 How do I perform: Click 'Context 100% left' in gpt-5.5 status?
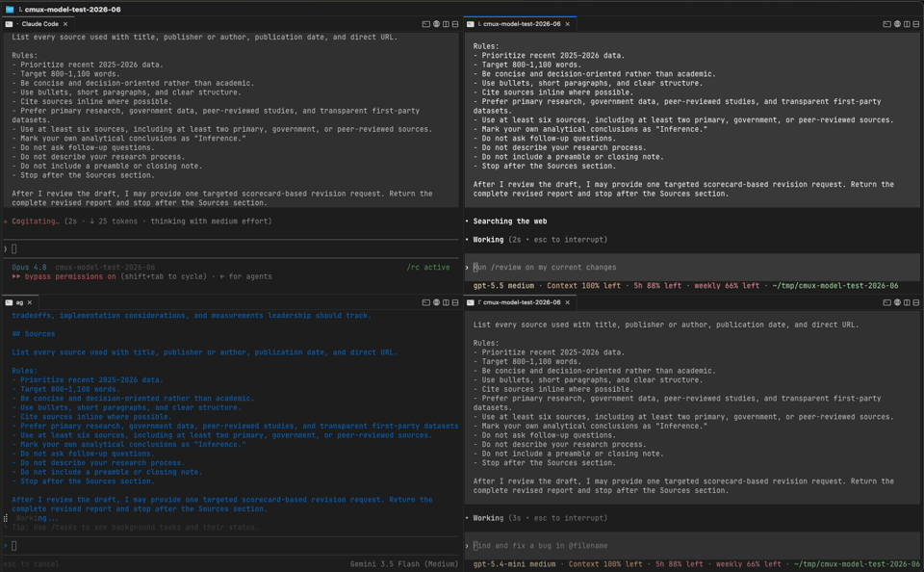[x=583, y=285]
